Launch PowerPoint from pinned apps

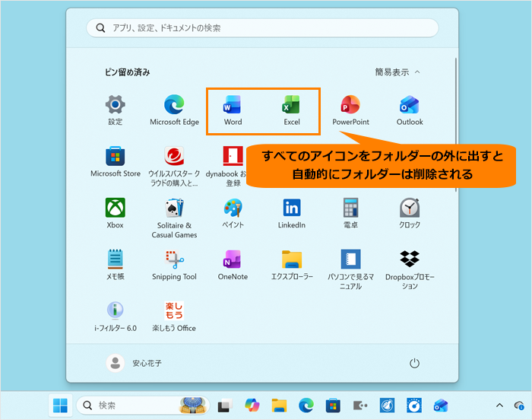click(x=350, y=110)
